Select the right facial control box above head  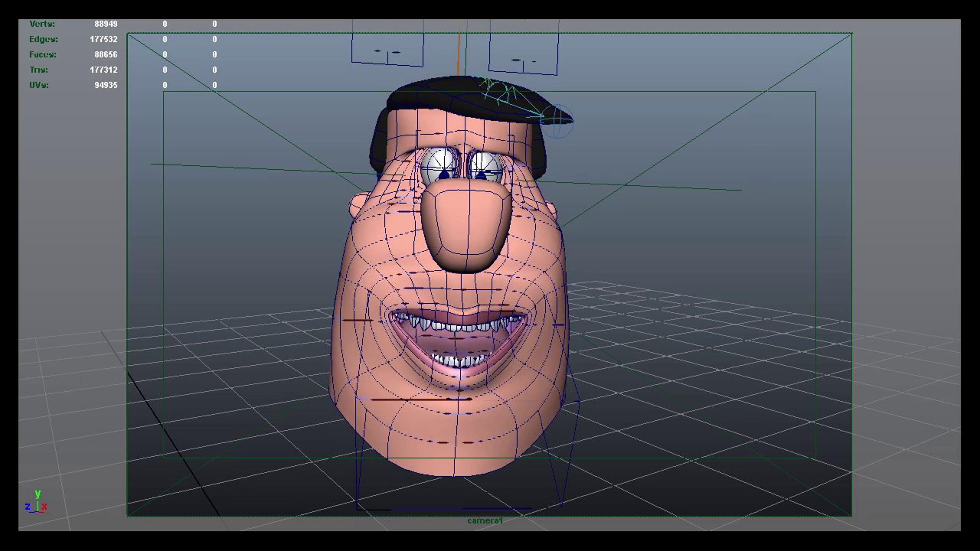pyautogui.click(x=524, y=49)
